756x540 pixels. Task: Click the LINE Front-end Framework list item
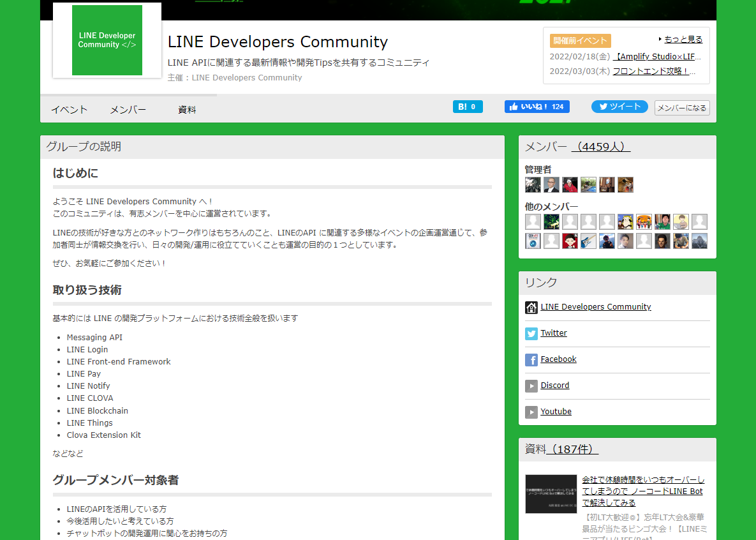[119, 361]
